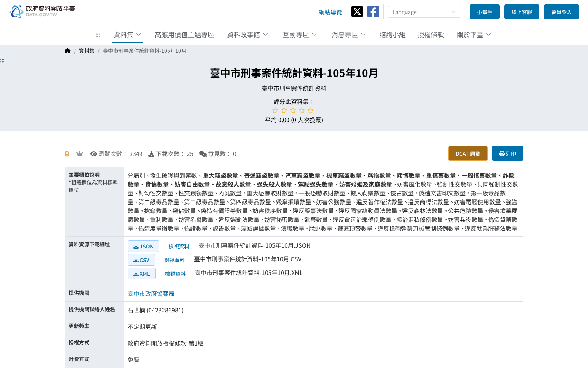Open the Language dropdown
The width and height of the screenshot is (588, 368).
pos(424,12)
